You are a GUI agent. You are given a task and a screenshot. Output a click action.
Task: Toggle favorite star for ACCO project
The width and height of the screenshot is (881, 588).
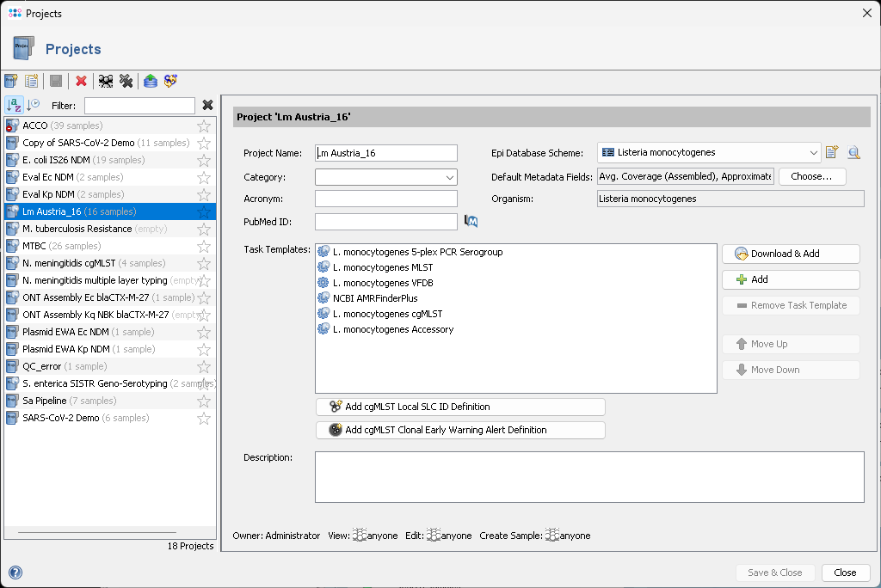[204, 126]
